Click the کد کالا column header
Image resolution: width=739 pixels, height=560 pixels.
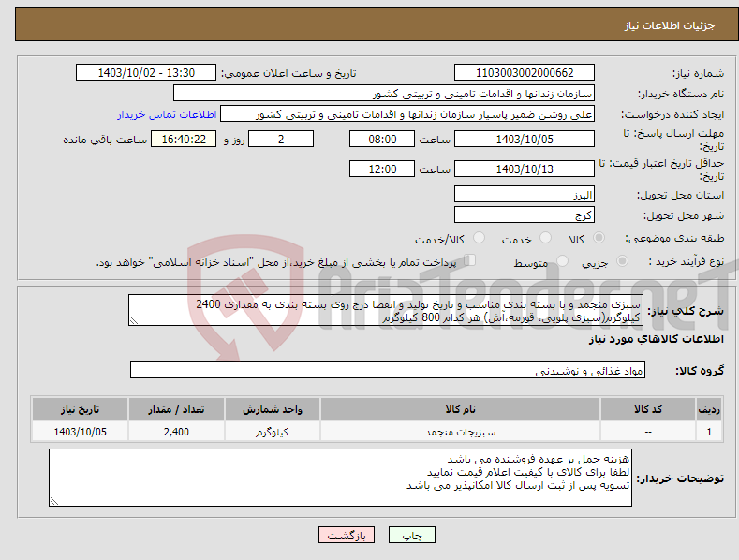pos(648,409)
